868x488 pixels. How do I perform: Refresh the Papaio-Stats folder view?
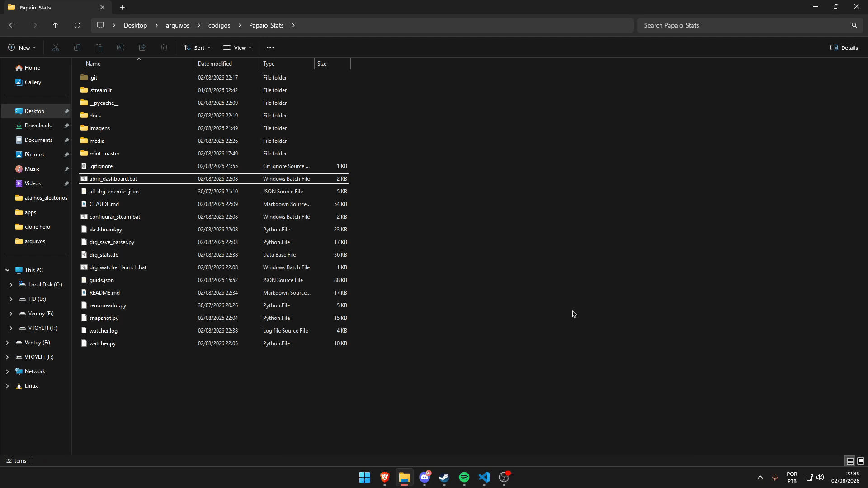[x=77, y=25]
